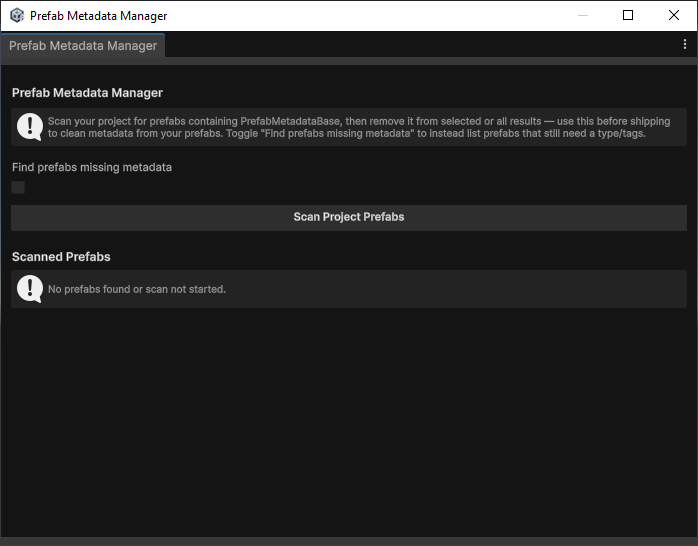698x546 pixels.
Task: Maximize the Prefab Metadata Manager window
Action: (628, 16)
